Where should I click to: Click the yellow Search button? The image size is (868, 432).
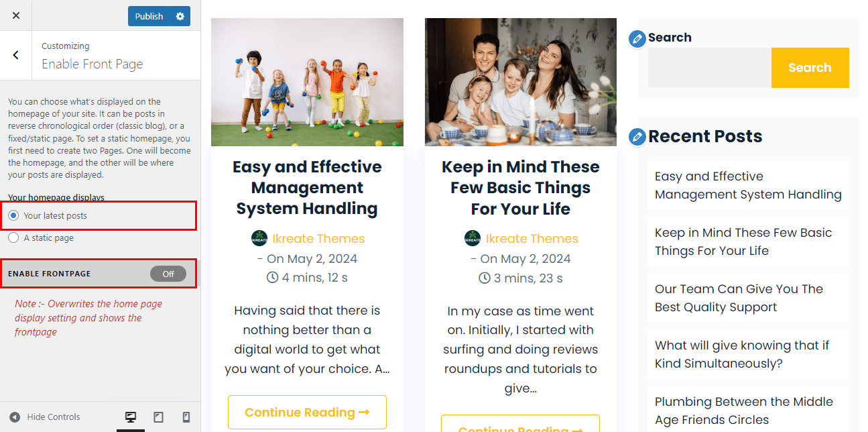[x=810, y=68]
